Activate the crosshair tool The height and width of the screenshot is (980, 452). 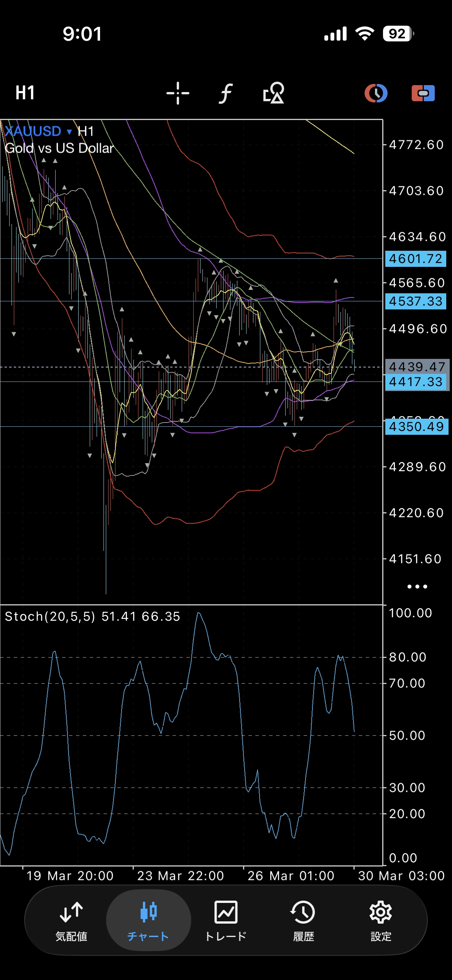tap(178, 93)
